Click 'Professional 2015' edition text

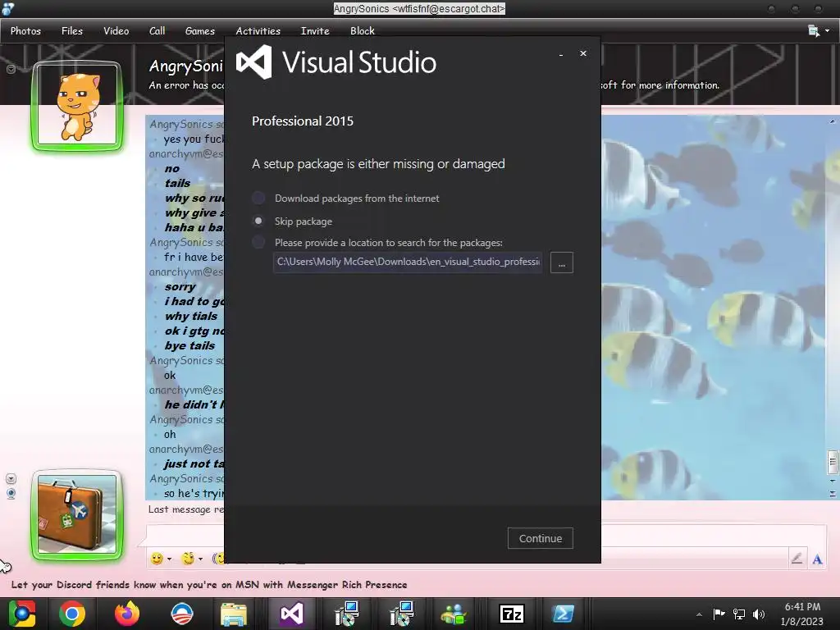pos(303,121)
